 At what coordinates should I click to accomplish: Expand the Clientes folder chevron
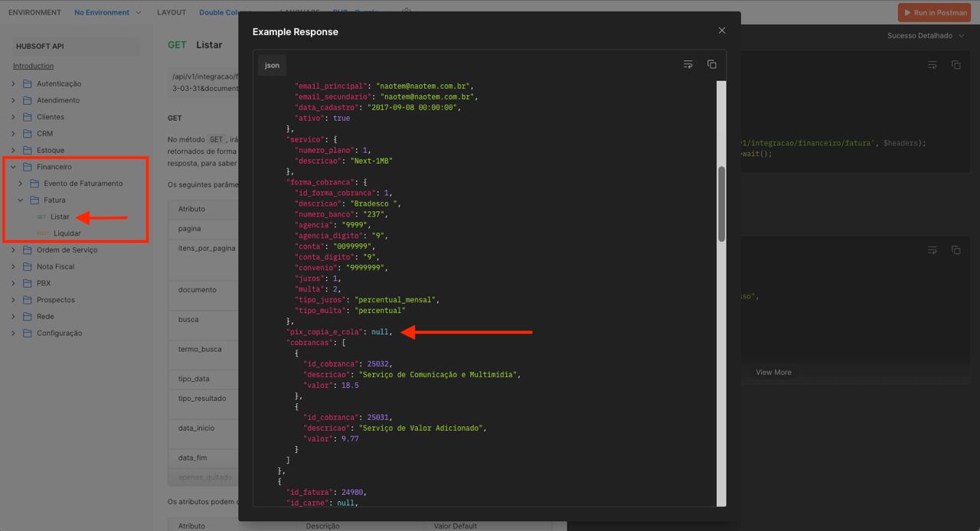tap(13, 117)
